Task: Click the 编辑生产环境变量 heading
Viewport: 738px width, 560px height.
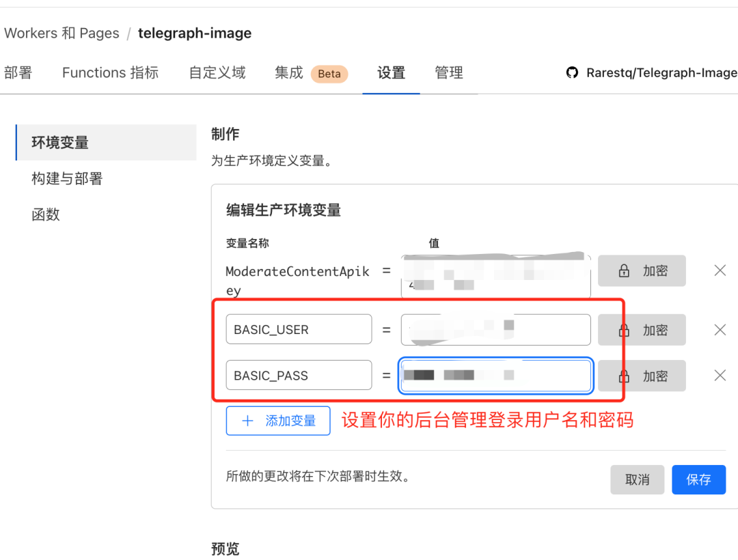Action: click(284, 210)
